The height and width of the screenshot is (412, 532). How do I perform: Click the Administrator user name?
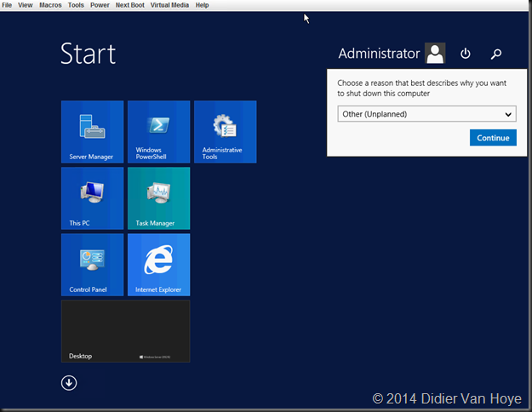[379, 54]
